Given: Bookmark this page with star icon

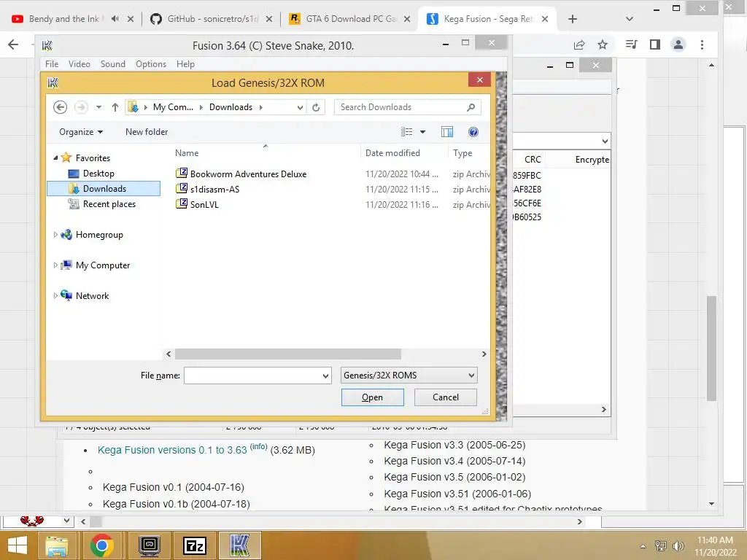Looking at the screenshot, I should pos(603,44).
